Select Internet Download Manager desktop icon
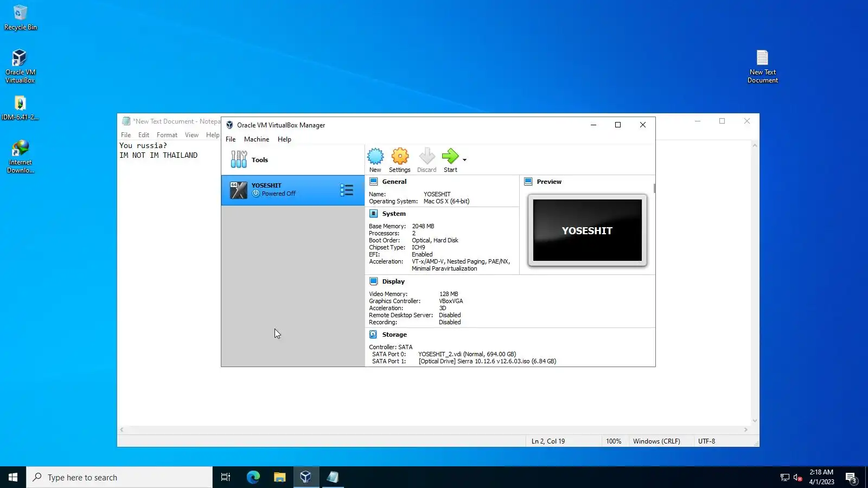 (x=20, y=156)
